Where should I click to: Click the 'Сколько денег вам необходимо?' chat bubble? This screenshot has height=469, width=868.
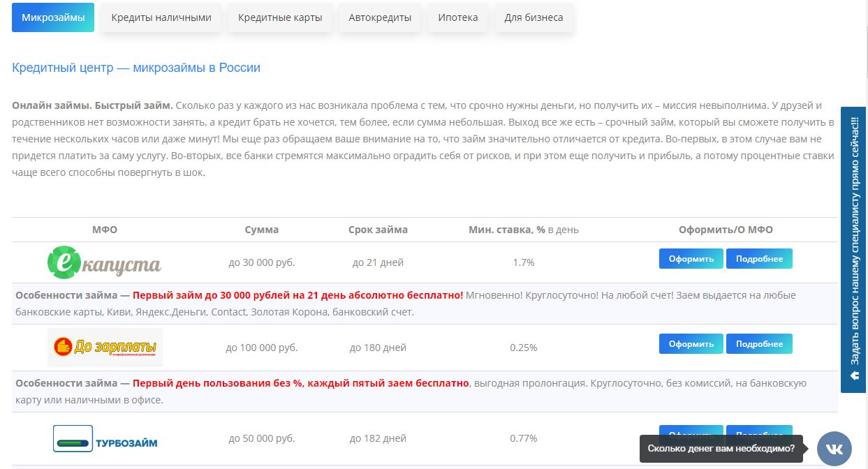tap(721, 449)
